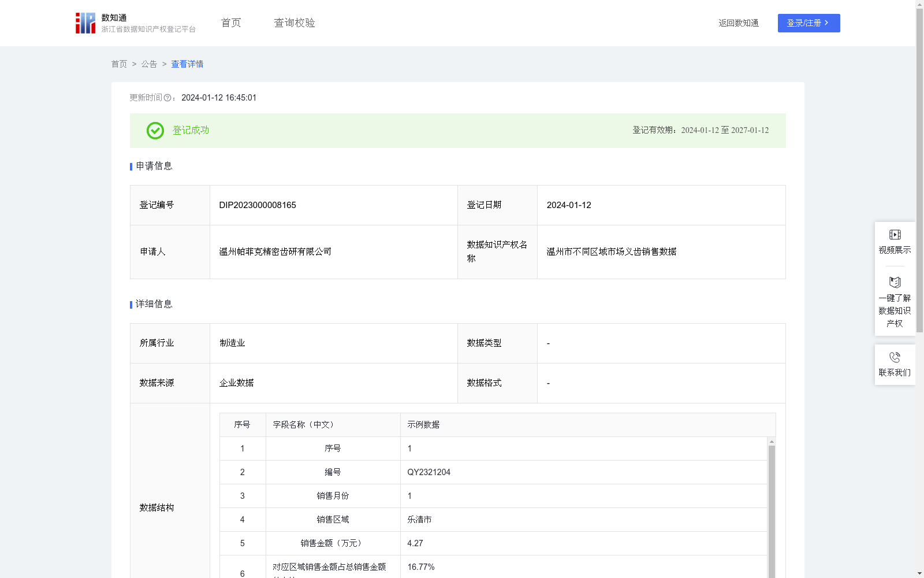Click the 企业数据 data source value
The width and height of the screenshot is (924, 578).
(236, 383)
